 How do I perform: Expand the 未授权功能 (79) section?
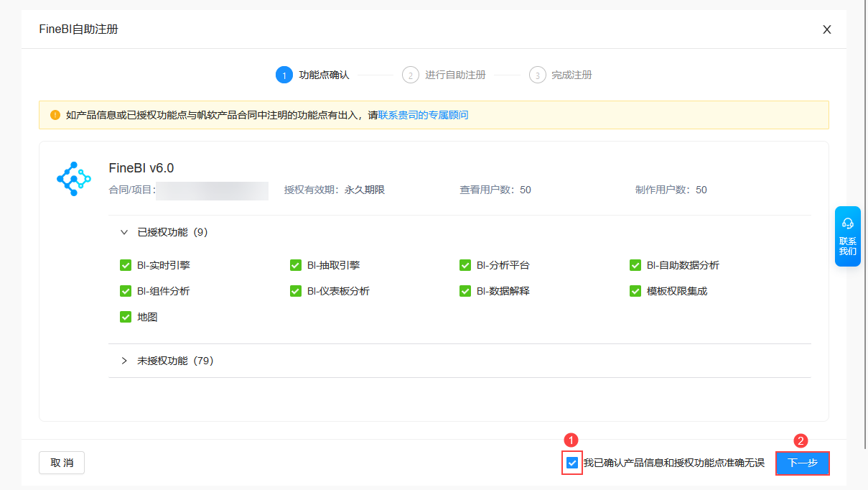click(x=124, y=361)
